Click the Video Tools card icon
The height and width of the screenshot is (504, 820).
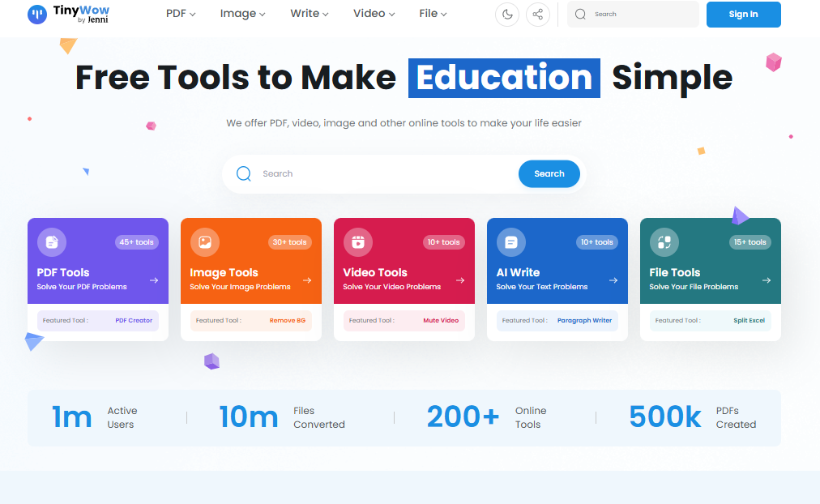point(357,241)
